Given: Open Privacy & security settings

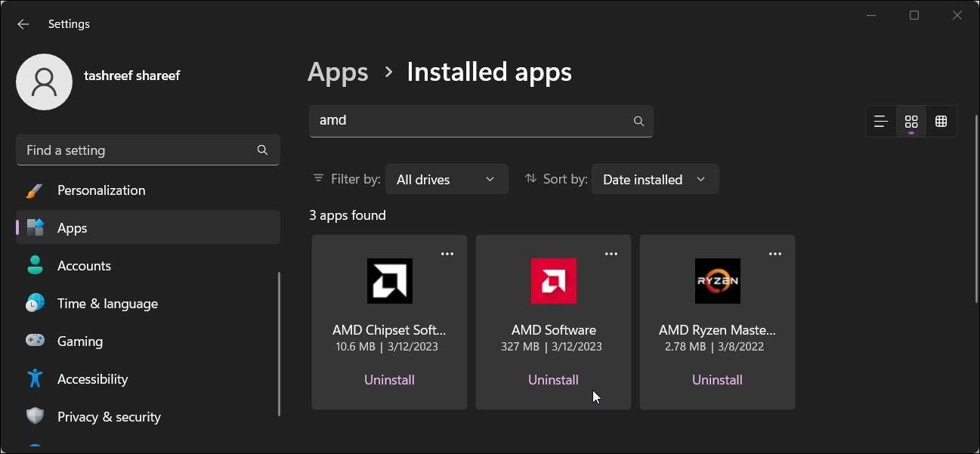Looking at the screenshot, I should (x=148, y=417).
